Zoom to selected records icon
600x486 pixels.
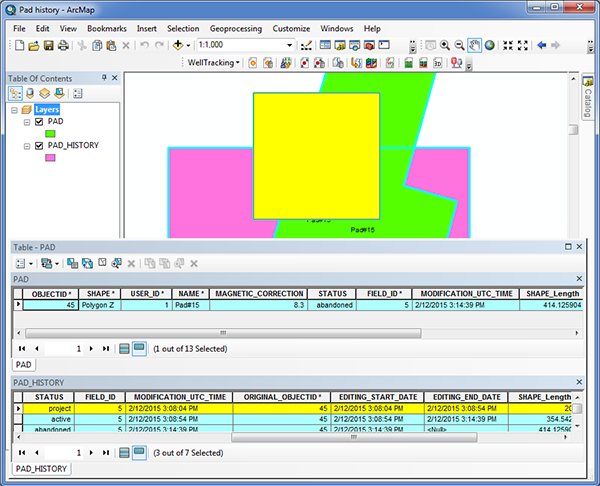pyautogui.click(x=116, y=263)
